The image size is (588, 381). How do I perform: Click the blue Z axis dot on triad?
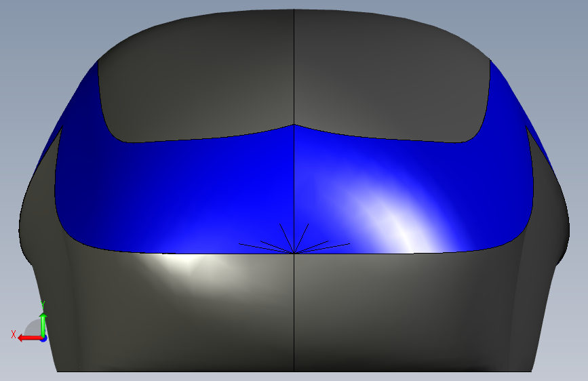44,339
